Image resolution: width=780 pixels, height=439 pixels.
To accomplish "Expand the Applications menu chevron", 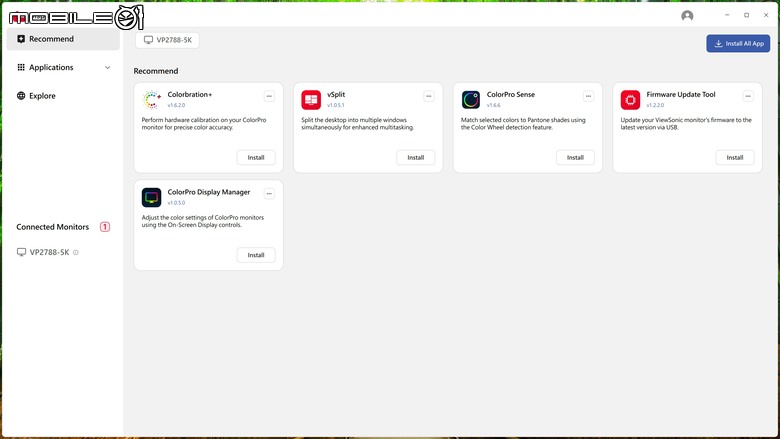I will [x=107, y=67].
